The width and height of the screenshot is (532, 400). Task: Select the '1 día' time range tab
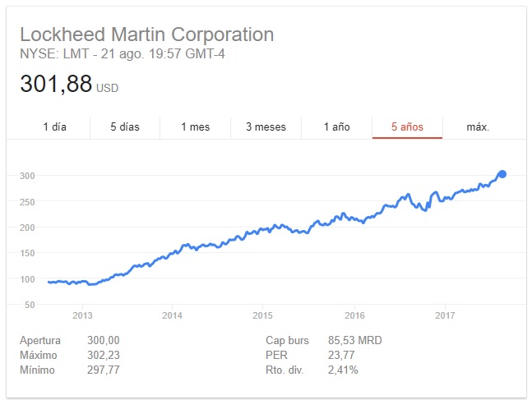[54, 126]
